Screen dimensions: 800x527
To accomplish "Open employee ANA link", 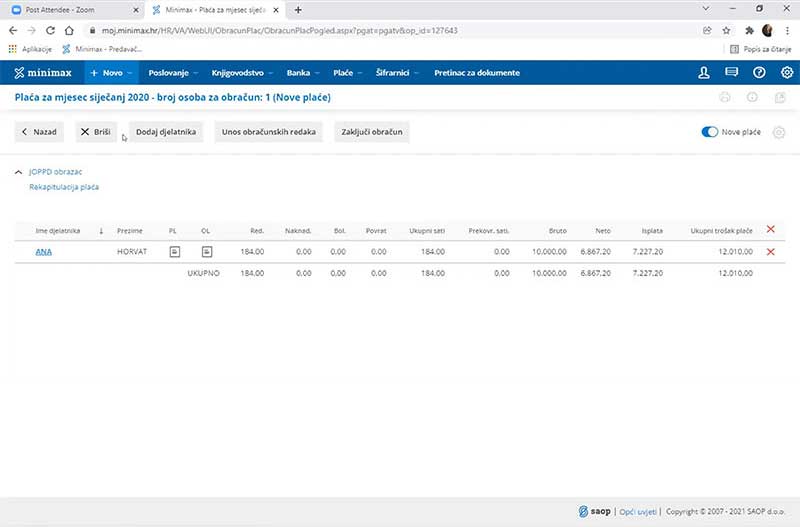I will pyautogui.click(x=43, y=251).
